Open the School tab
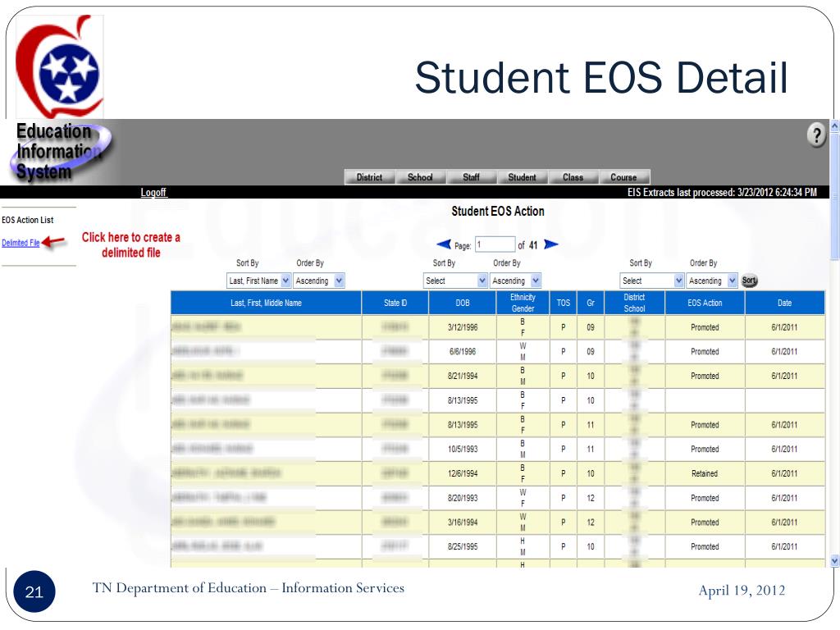The width and height of the screenshot is (840, 630). 420,177
